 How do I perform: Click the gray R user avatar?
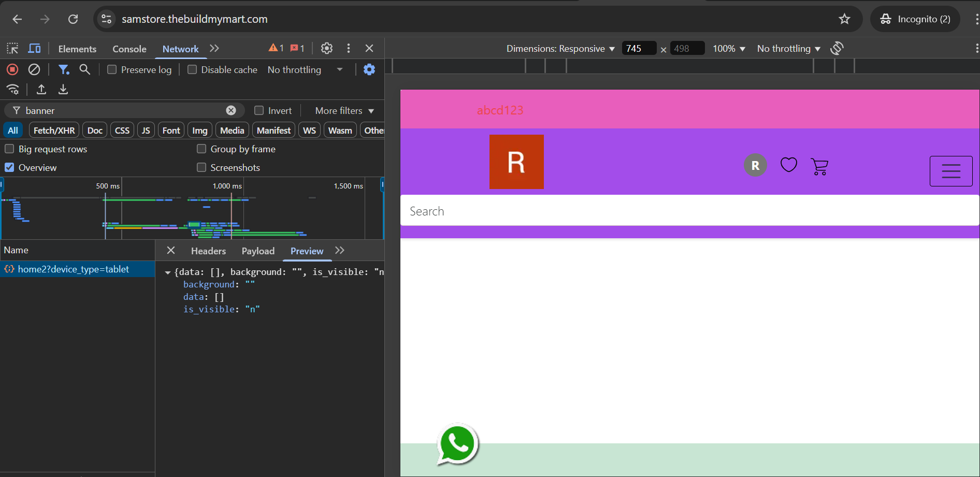755,165
